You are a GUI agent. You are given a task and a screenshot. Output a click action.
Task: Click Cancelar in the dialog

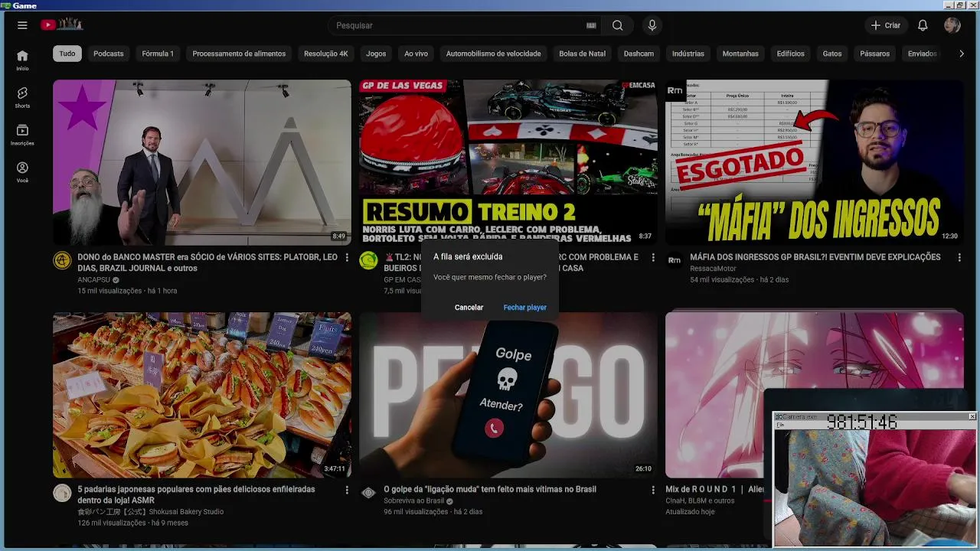469,307
